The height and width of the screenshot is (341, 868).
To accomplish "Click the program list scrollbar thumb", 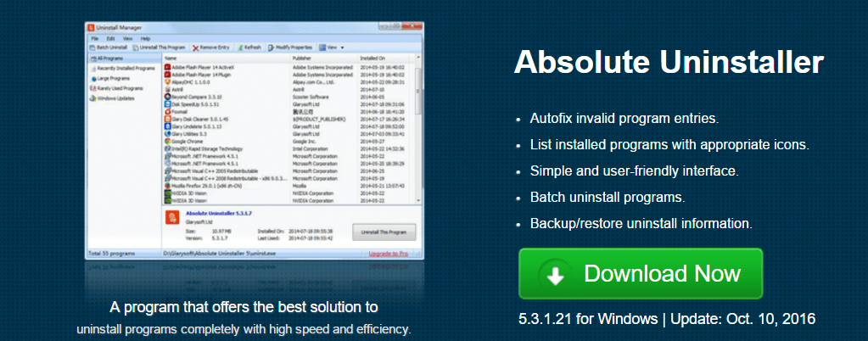I will (418, 90).
